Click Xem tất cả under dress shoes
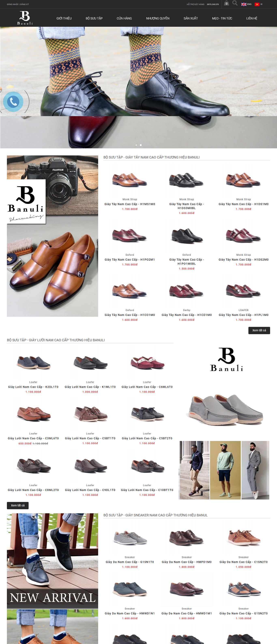This screenshot has width=277, height=644. [x=259, y=330]
